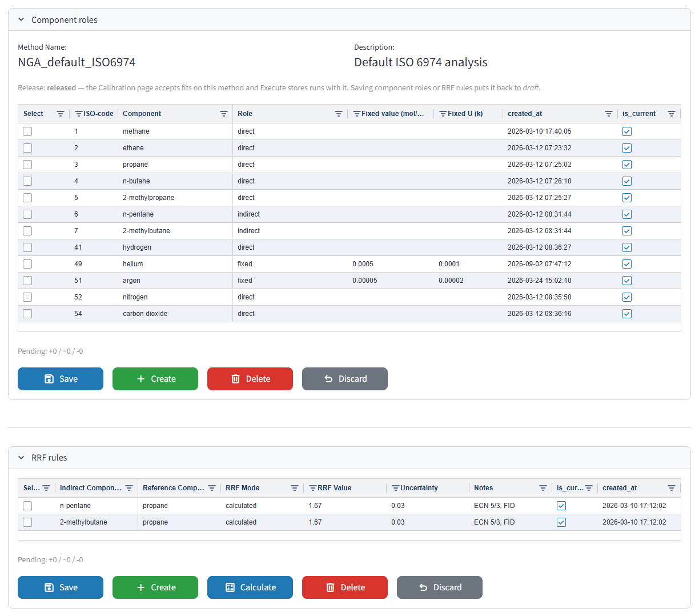Toggle is_current for 2-methylbutane RRF rule
This screenshot has width=699, height=616.
(561, 522)
